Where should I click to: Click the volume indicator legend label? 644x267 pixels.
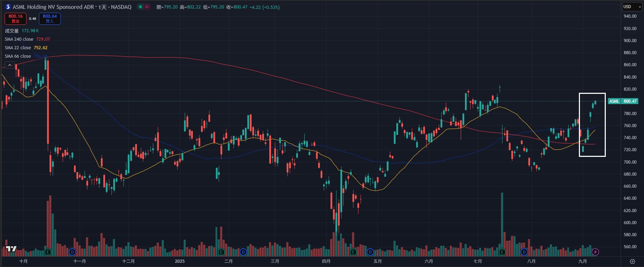pos(12,31)
